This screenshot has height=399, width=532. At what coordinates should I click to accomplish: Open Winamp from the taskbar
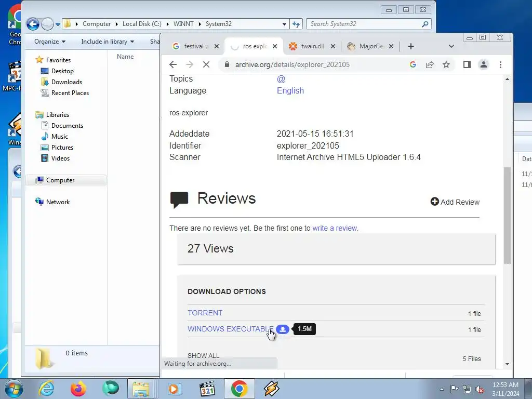[271, 389]
